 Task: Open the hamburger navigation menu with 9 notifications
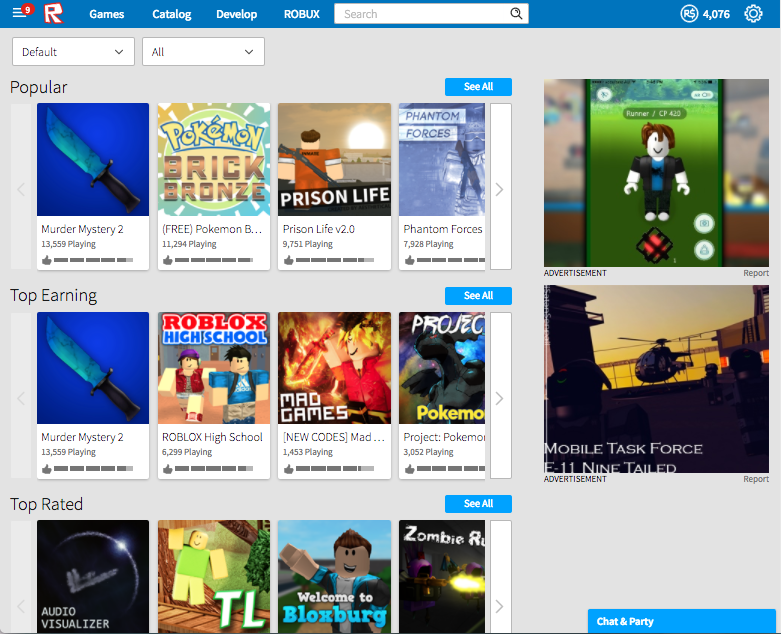pyautogui.click(x=22, y=12)
